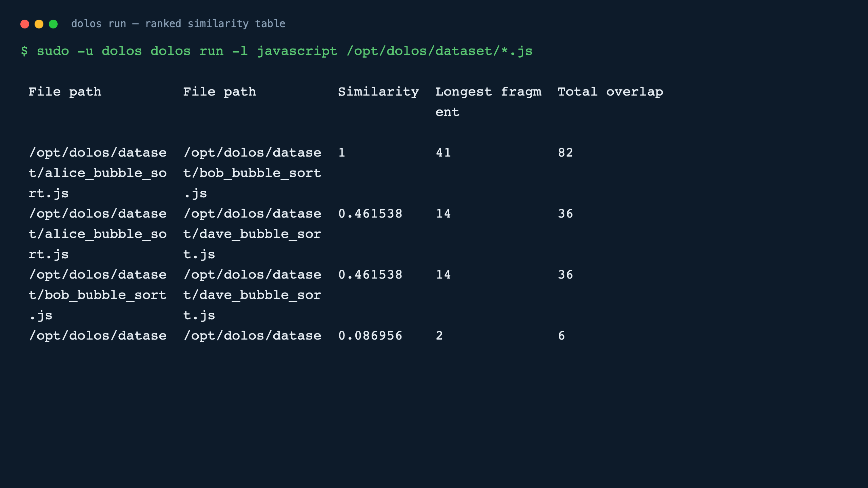Select bob_bubble_sort.js path in the similarity 1 row

[252, 173]
